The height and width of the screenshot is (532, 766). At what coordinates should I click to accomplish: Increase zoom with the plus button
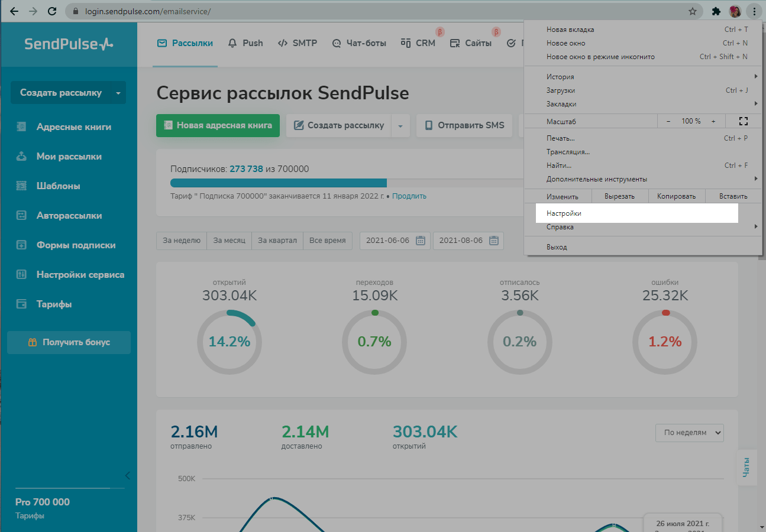pyautogui.click(x=713, y=121)
